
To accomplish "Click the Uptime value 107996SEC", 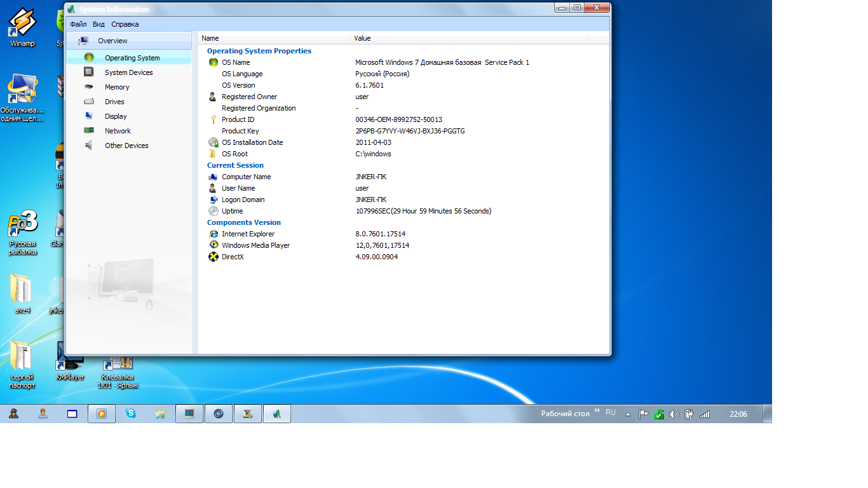I will 423,211.
